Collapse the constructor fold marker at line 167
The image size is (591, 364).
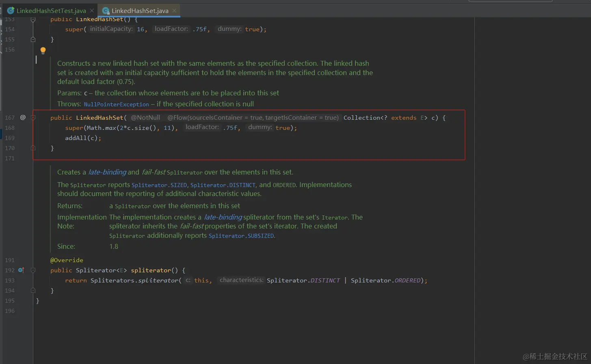(33, 117)
